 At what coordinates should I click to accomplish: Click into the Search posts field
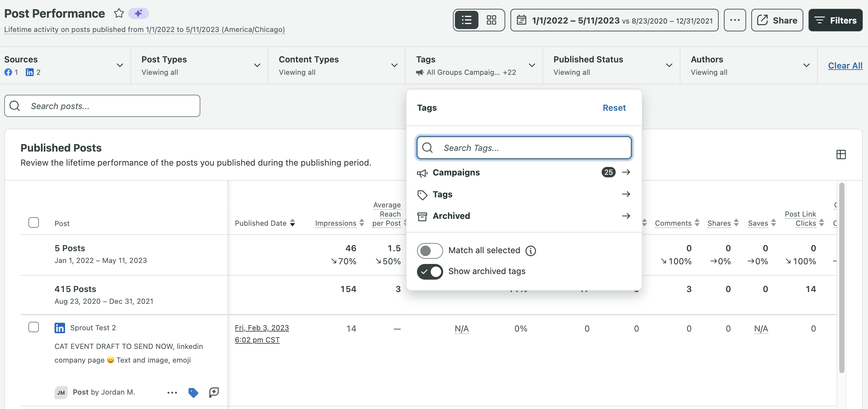click(x=102, y=106)
